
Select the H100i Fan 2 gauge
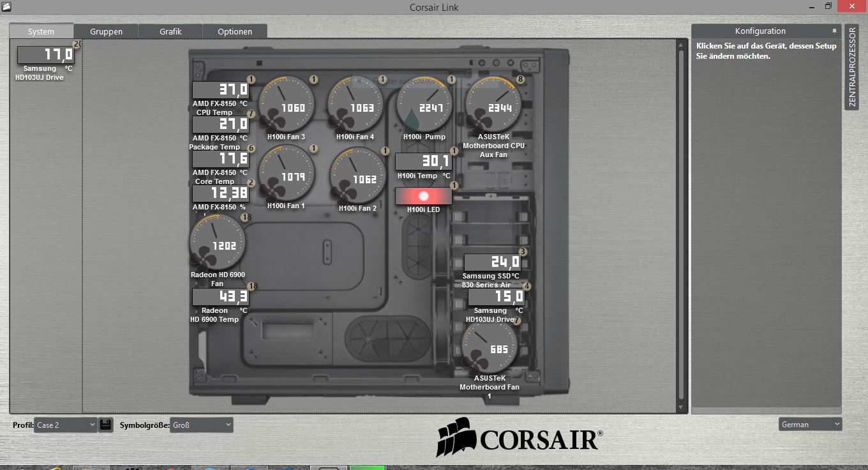(357, 175)
